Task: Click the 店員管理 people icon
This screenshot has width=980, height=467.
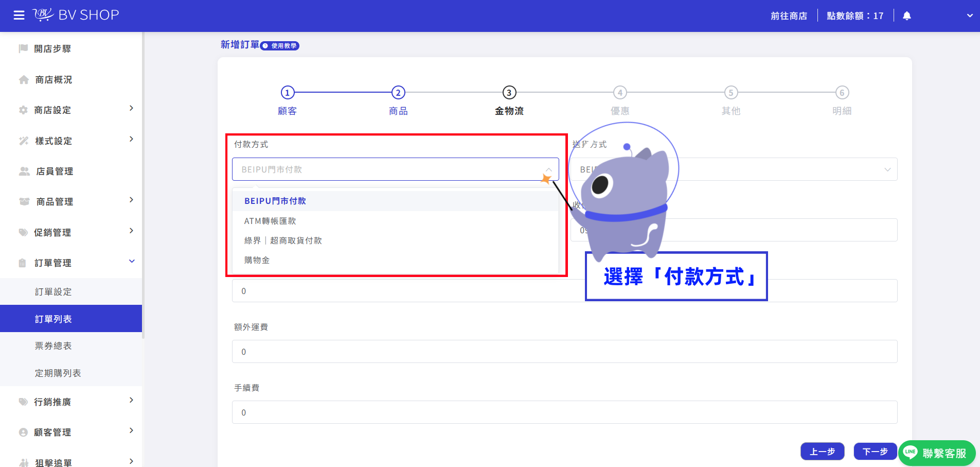Action: click(24, 171)
